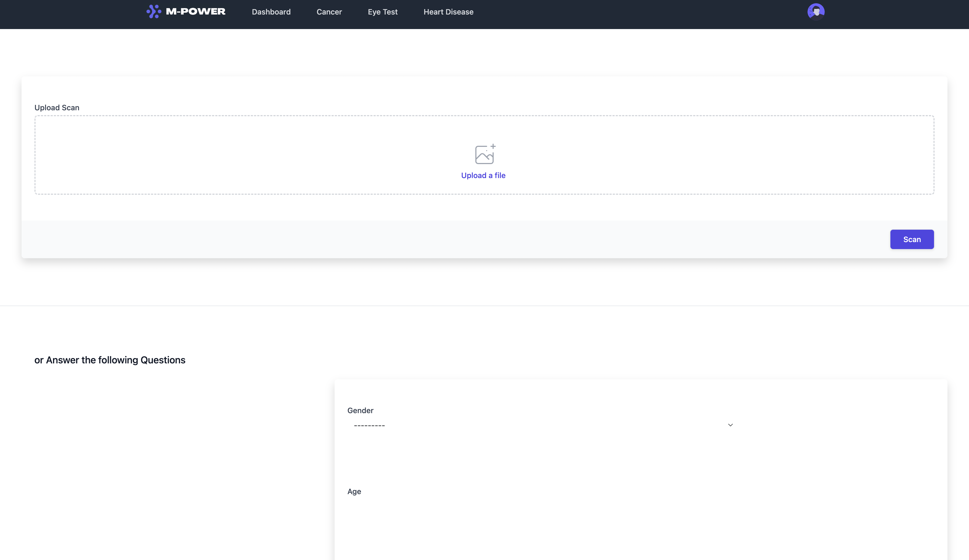This screenshot has height=560, width=969.
Task: Click the Gender dropdown chevron arrow
Action: (x=730, y=425)
